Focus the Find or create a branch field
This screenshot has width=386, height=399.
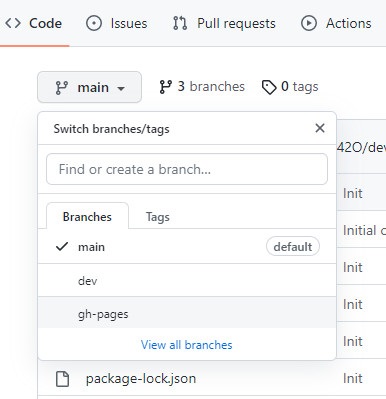pyautogui.click(x=187, y=169)
